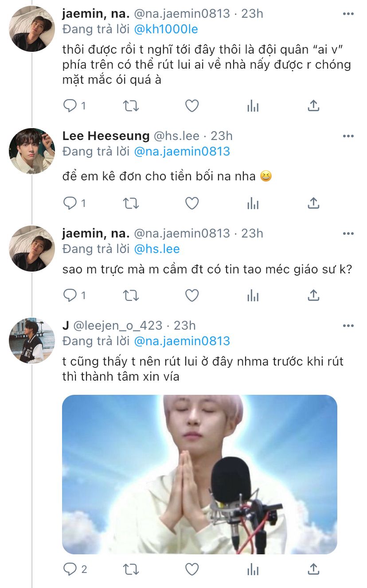Image resolution: width=367 pixels, height=588 pixels.
Task: Retweet jaemin's reply to @hs.lee
Action: 131,295
